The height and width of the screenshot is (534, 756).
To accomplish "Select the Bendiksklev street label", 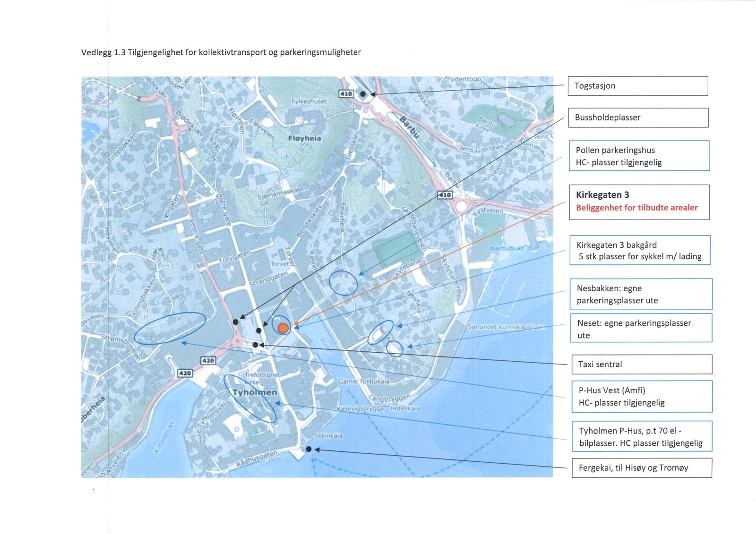I will point(309,220).
